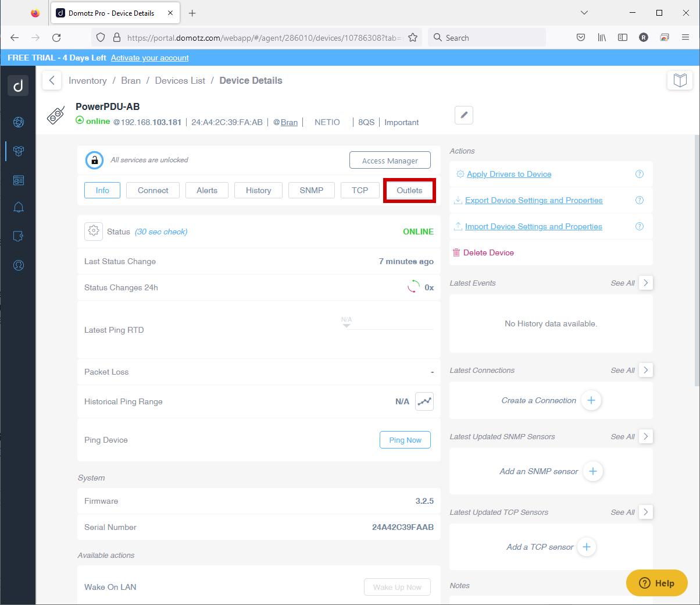Click the Delete Device link
The height and width of the screenshot is (605, 700).
tap(488, 252)
